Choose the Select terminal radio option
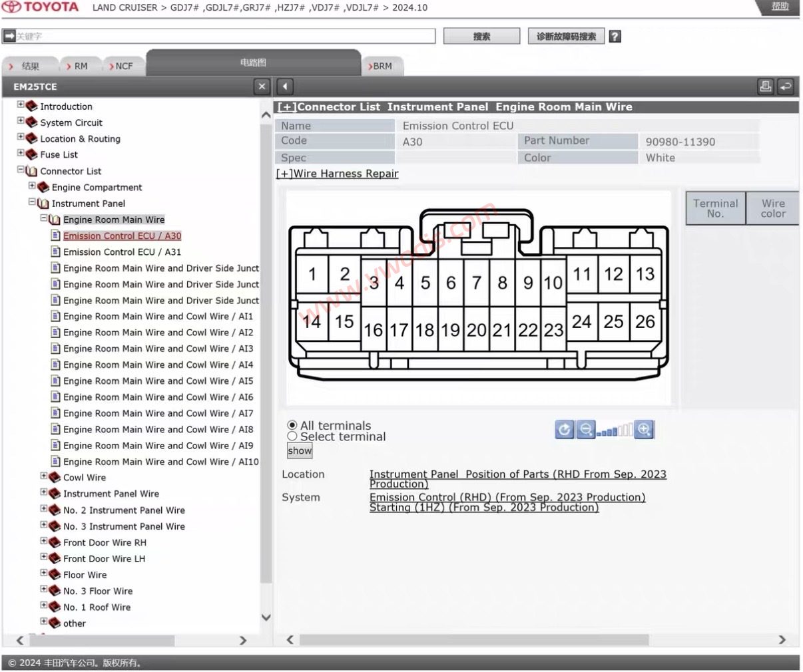The height and width of the screenshot is (672, 803). (x=292, y=436)
